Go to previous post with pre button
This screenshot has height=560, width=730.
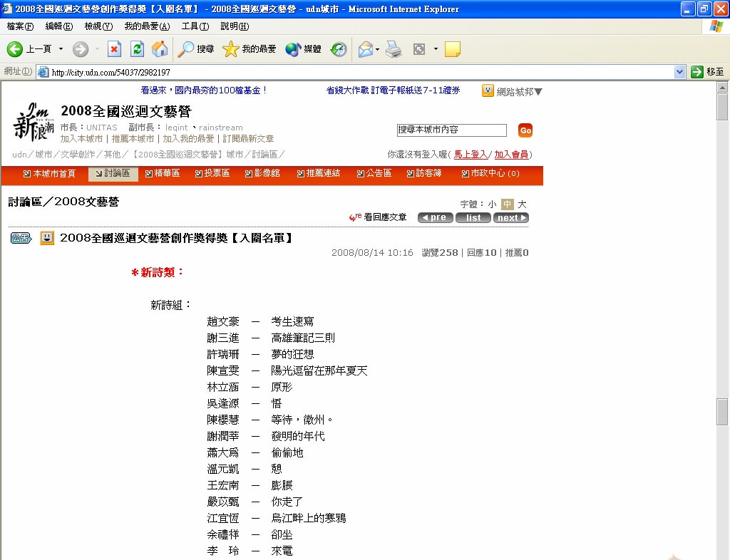click(436, 218)
